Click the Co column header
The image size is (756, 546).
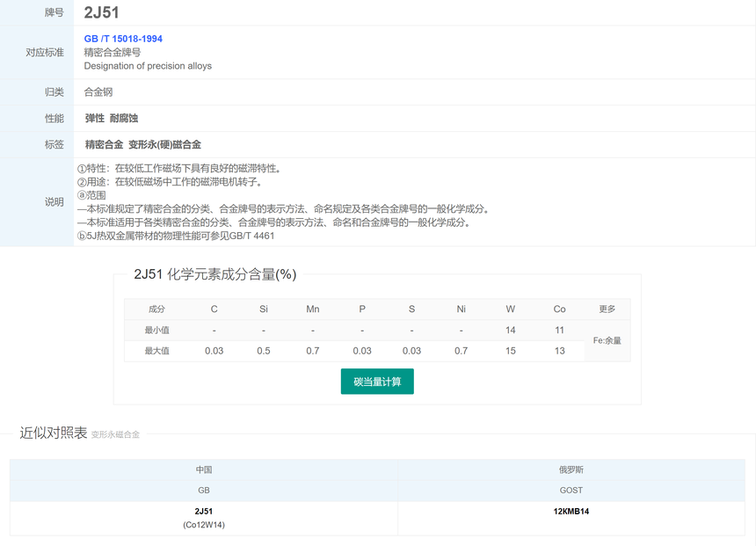559,309
